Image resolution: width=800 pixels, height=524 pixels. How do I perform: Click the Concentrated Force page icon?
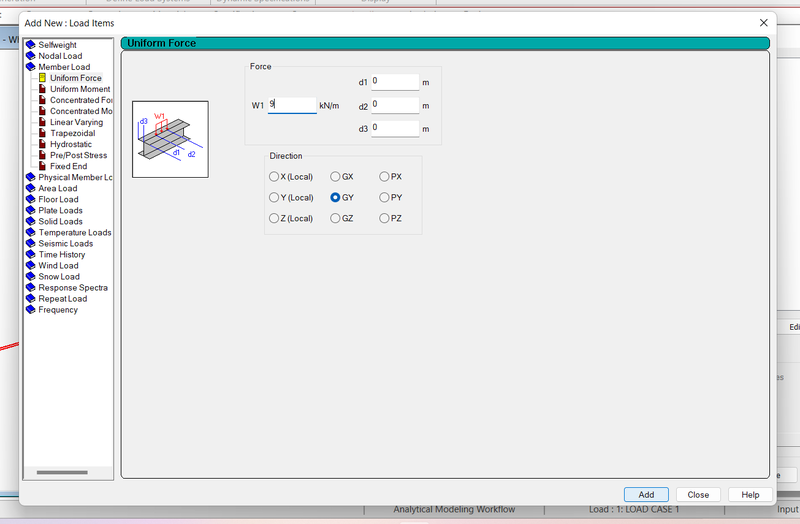(42, 100)
